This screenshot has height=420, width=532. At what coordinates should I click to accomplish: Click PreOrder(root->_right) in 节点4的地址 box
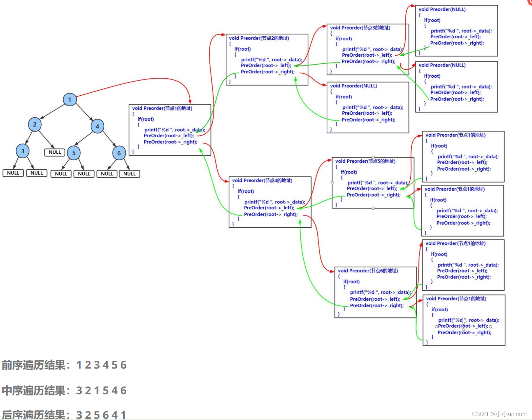pyautogui.click(x=271, y=214)
